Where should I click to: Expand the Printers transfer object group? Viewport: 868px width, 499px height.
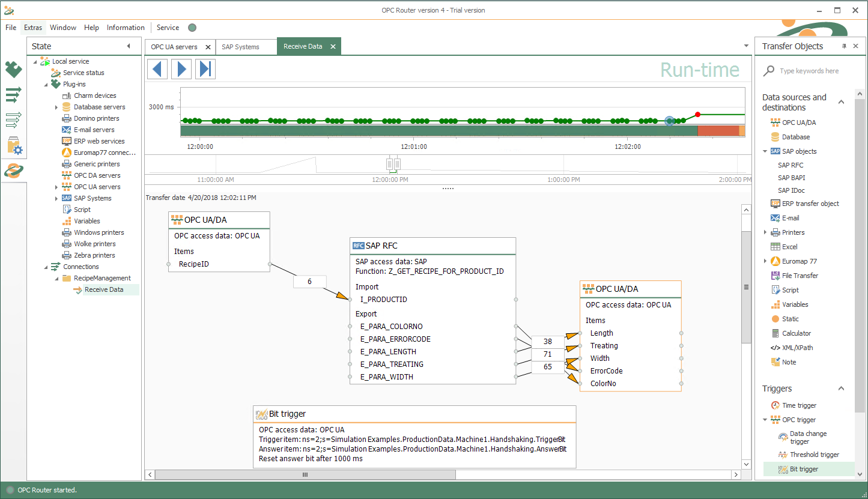tap(765, 232)
